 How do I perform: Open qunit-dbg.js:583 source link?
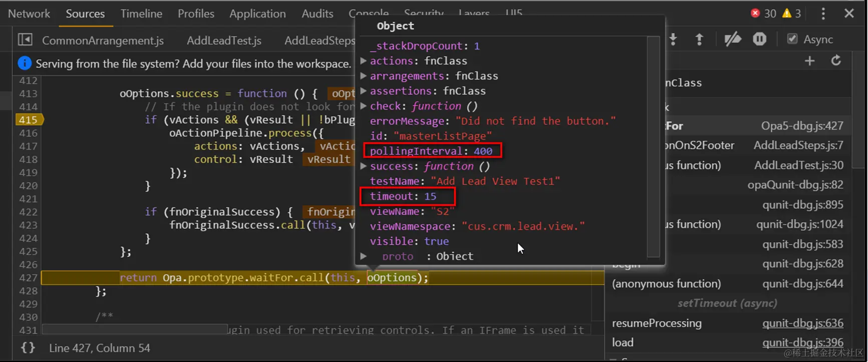click(x=803, y=244)
